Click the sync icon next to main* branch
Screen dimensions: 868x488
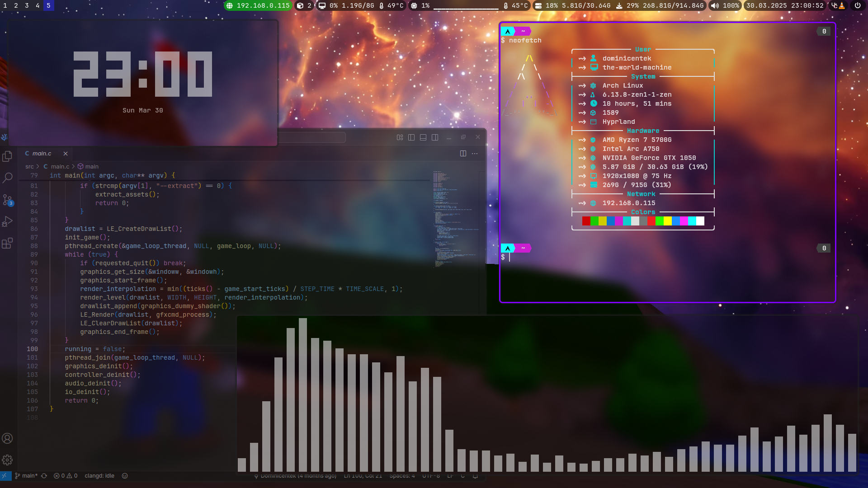tap(43, 476)
